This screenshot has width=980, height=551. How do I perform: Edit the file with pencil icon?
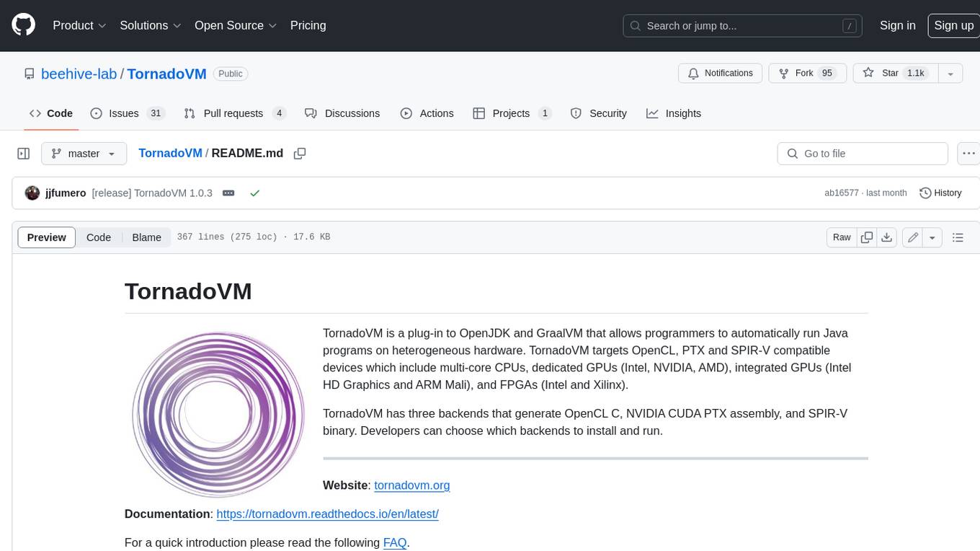click(912, 237)
